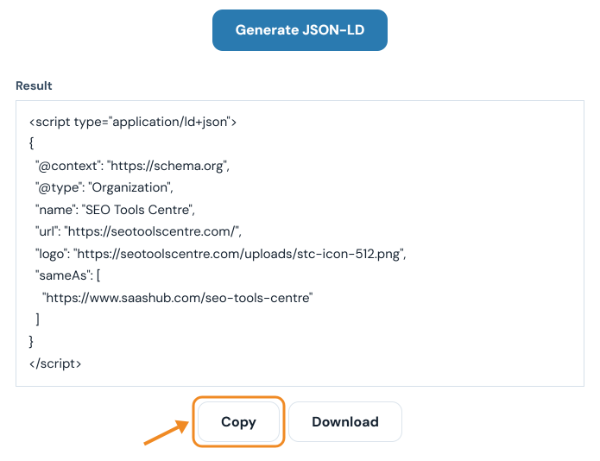Click the "sameAs": [ line
This screenshot has width=600, height=461.
(x=68, y=275)
